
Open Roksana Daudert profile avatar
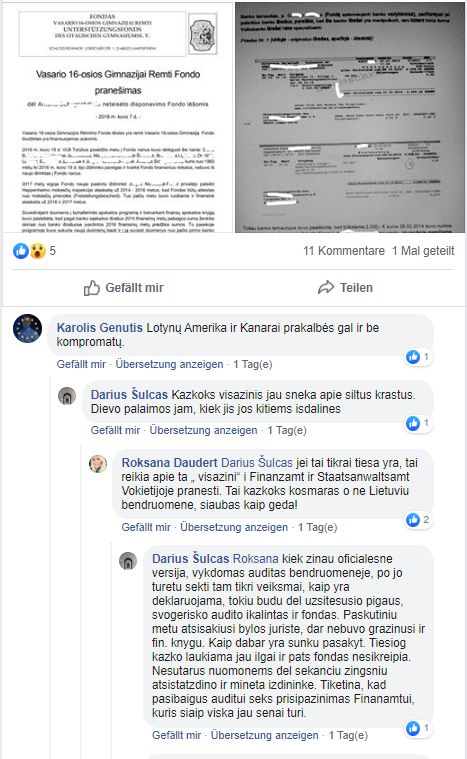coord(98,464)
